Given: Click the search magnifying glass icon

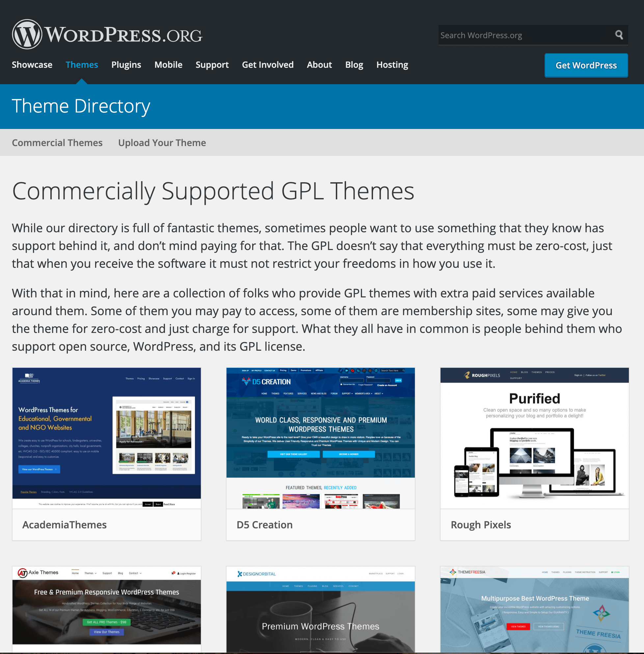Looking at the screenshot, I should coord(620,35).
